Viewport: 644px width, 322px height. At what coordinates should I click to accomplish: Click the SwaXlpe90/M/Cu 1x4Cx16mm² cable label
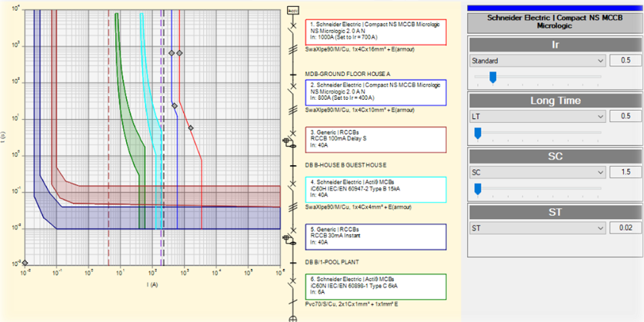[x=360, y=50]
